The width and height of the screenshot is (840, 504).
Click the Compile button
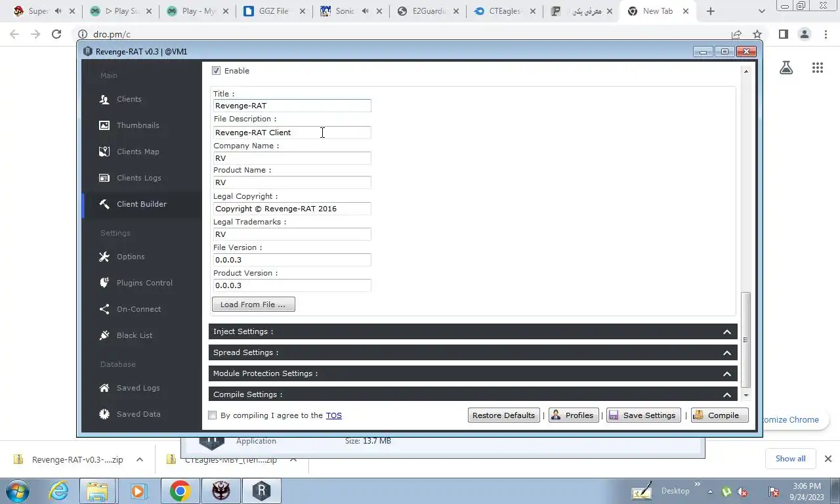[x=719, y=415]
